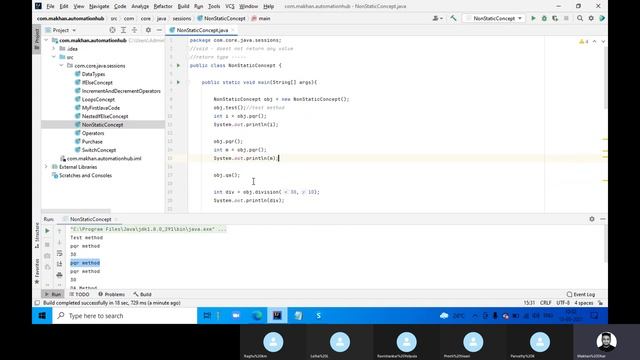Click the CRLF line separator in status bar
Screen dimensions: 640x360
pyautogui.click(x=545, y=303)
